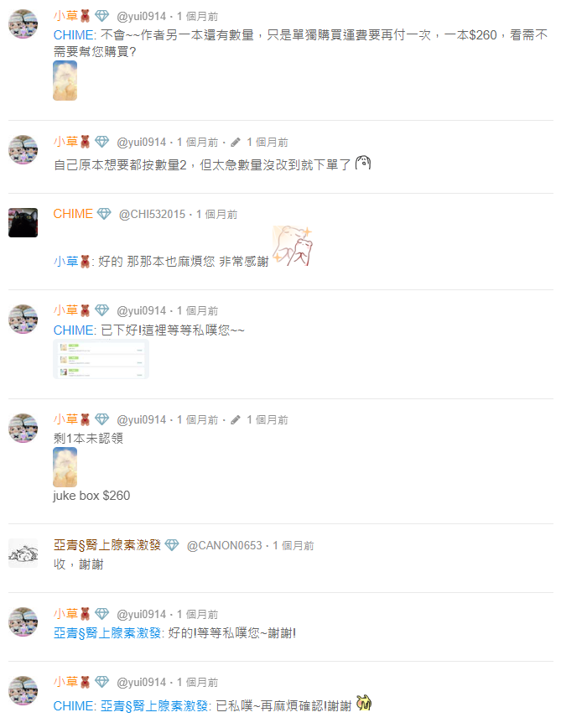
Task: Click the order screenshot thumbnail under 已下好
Action: click(x=101, y=359)
